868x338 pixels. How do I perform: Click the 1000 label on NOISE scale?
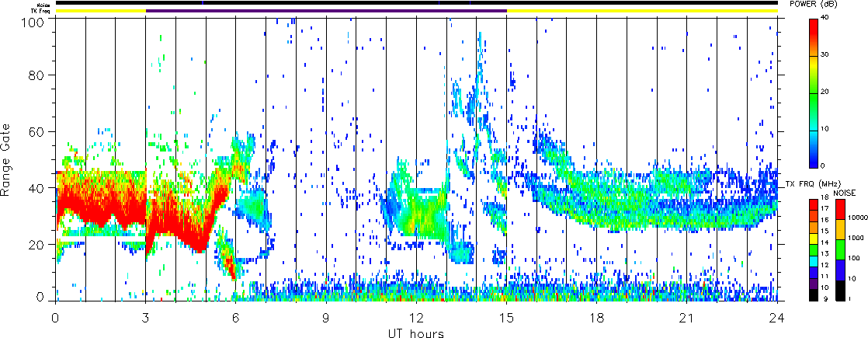pos(856,238)
